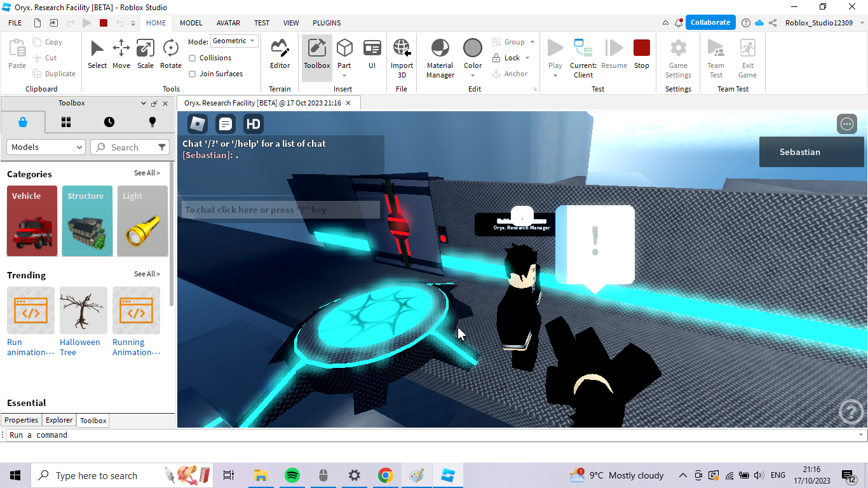Select the Structure category card
This screenshot has height=488, width=868.
(88, 221)
